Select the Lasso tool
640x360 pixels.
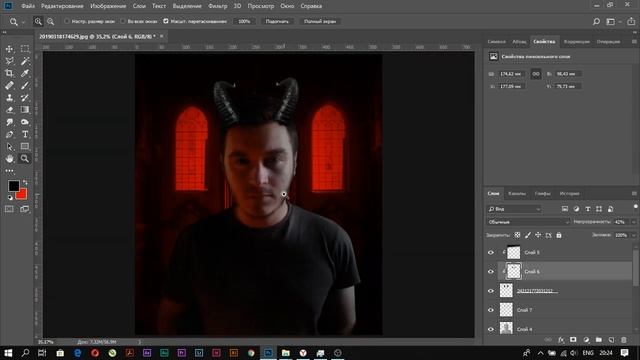click(9, 61)
